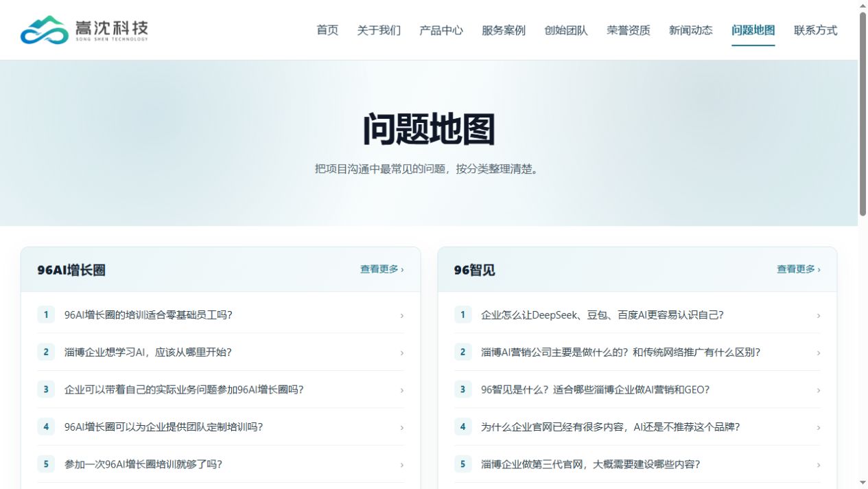The image size is (868, 489).
Task: Click number 5 badge beside 参加一次96AI增长圈培训
Action: coord(46,464)
